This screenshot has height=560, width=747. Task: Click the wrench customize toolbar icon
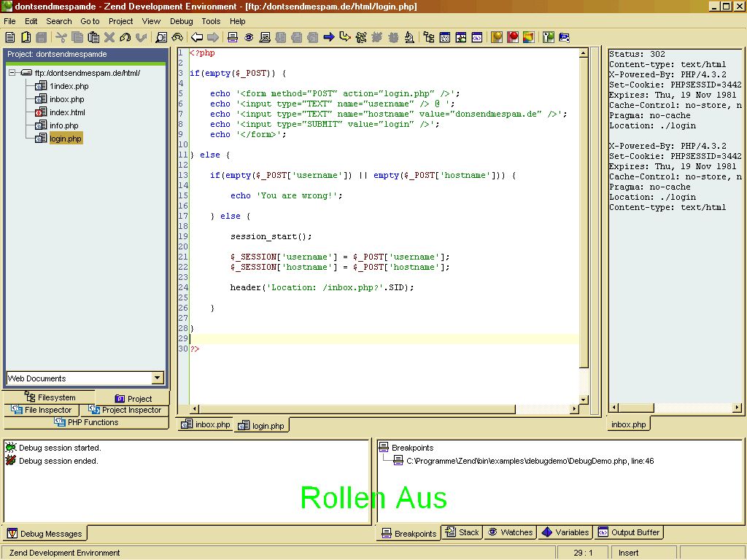click(549, 37)
